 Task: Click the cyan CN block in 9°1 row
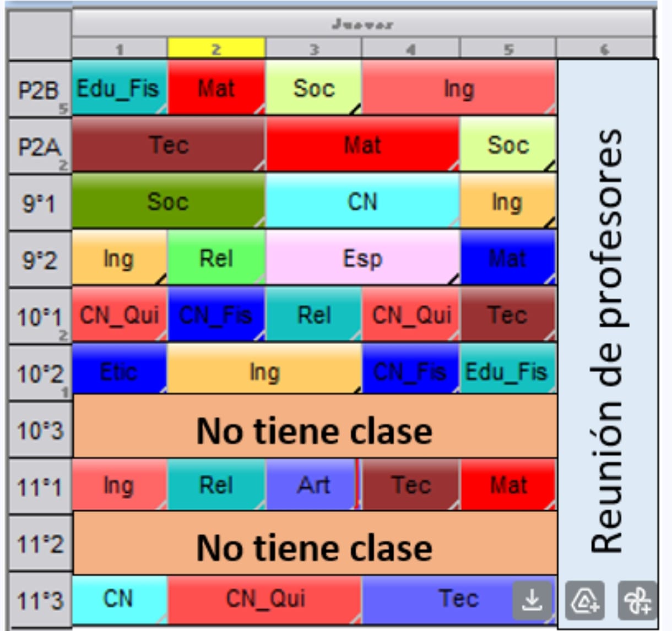tap(362, 202)
